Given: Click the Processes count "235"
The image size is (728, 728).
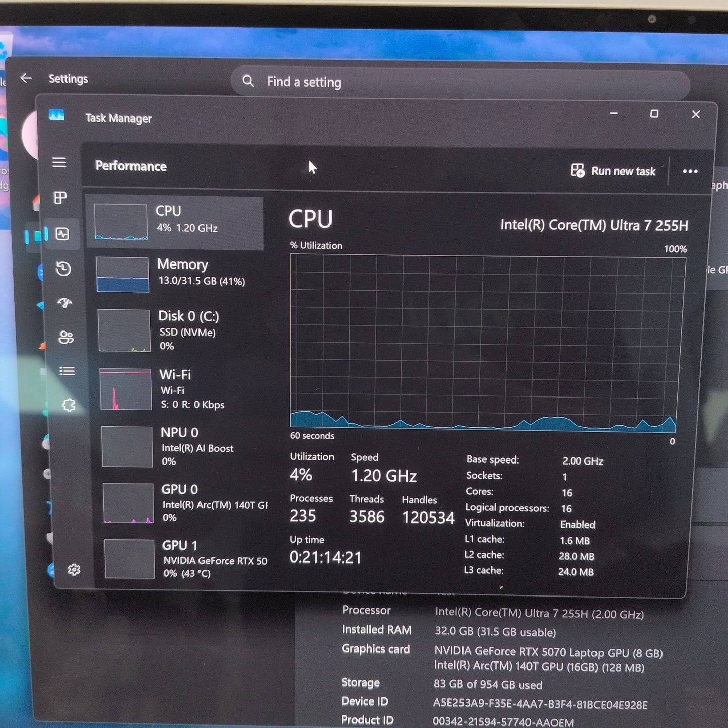Looking at the screenshot, I should (x=303, y=516).
